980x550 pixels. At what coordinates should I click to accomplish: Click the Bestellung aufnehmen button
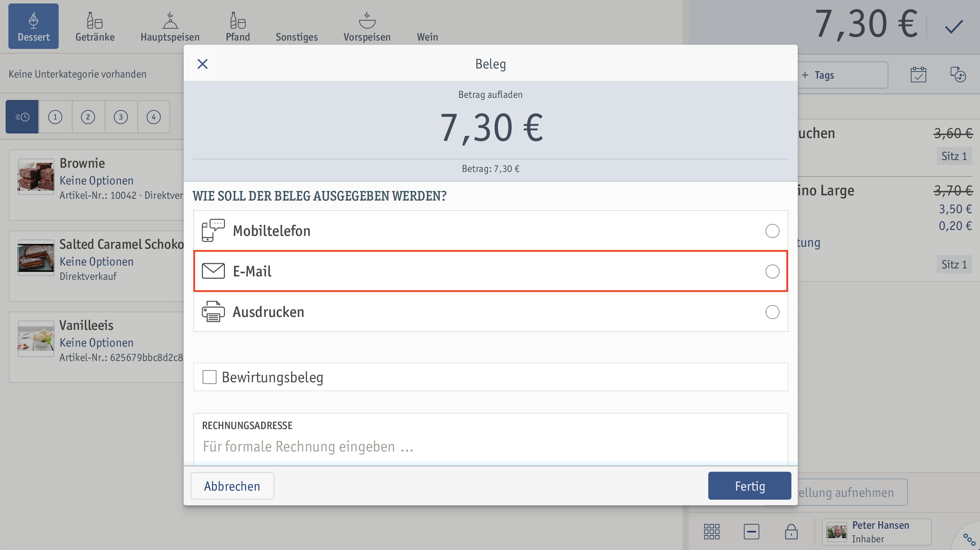click(852, 492)
